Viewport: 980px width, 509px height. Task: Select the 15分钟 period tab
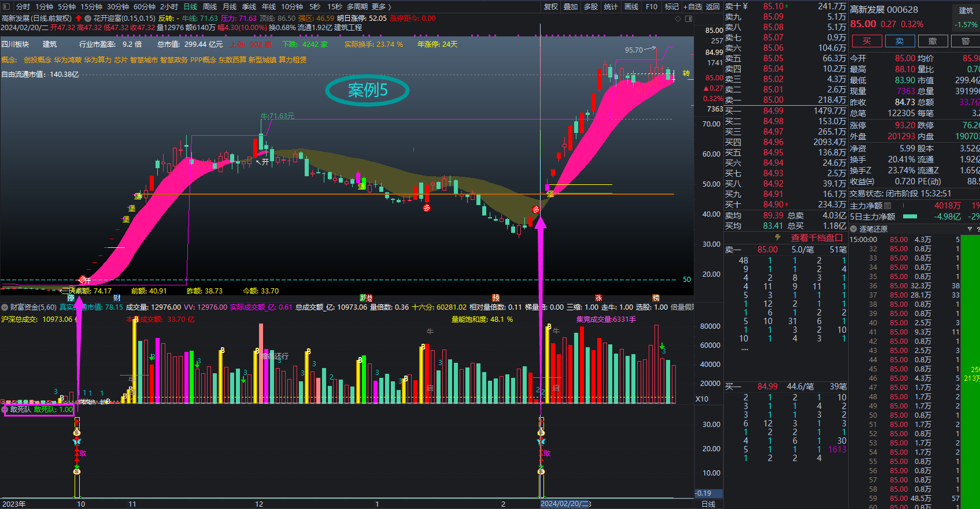(x=91, y=7)
